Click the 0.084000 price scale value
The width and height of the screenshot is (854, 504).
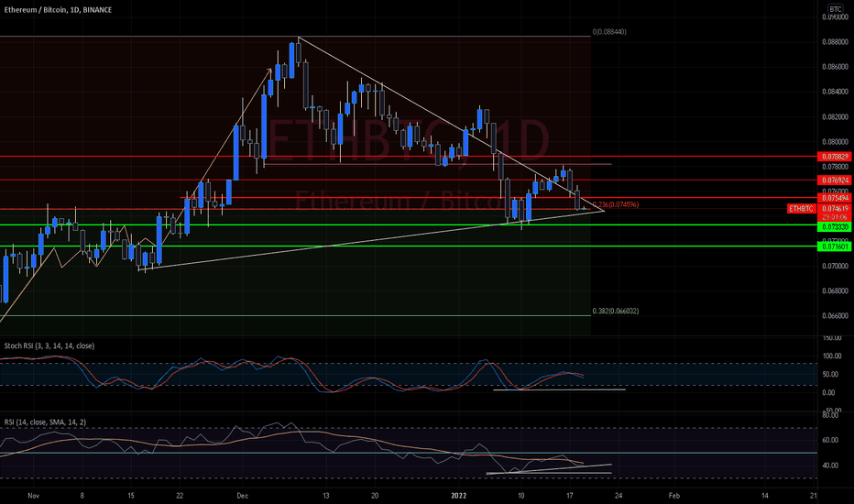pos(835,92)
